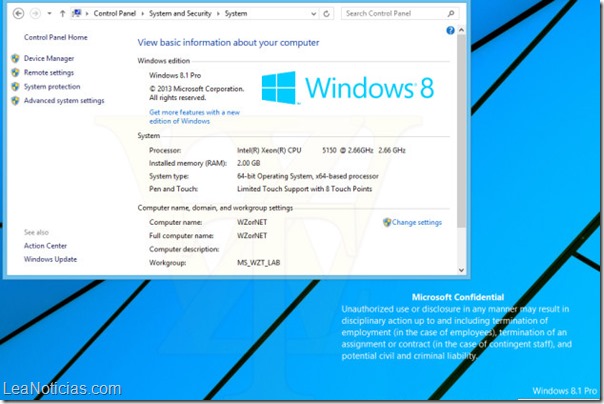Click the Control Panel computer icon in address bar

click(x=77, y=13)
